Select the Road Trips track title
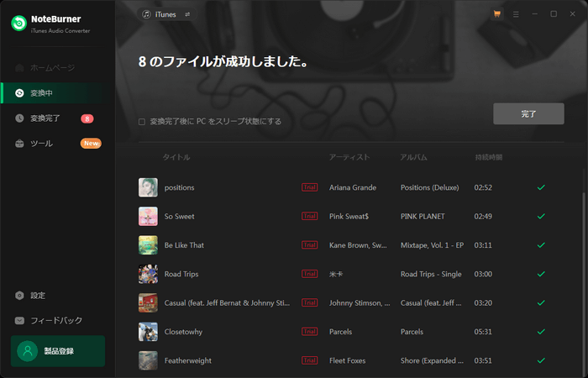 coord(181,274)
